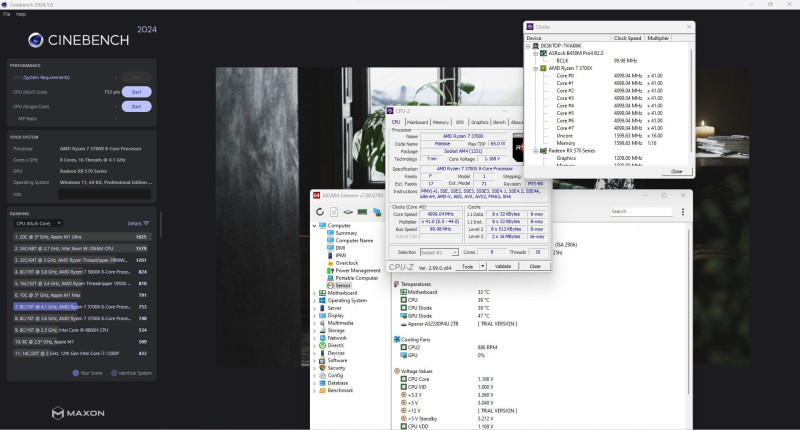Open the CPU-Z Tools dropdown arrow
Screen dimensions: 800x430
[482, 266]
